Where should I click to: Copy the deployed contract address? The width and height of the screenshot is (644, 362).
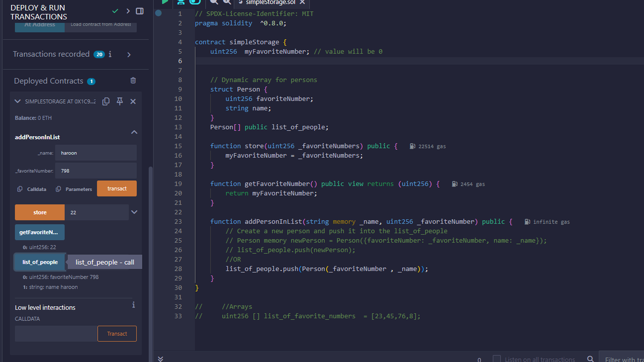106,101
